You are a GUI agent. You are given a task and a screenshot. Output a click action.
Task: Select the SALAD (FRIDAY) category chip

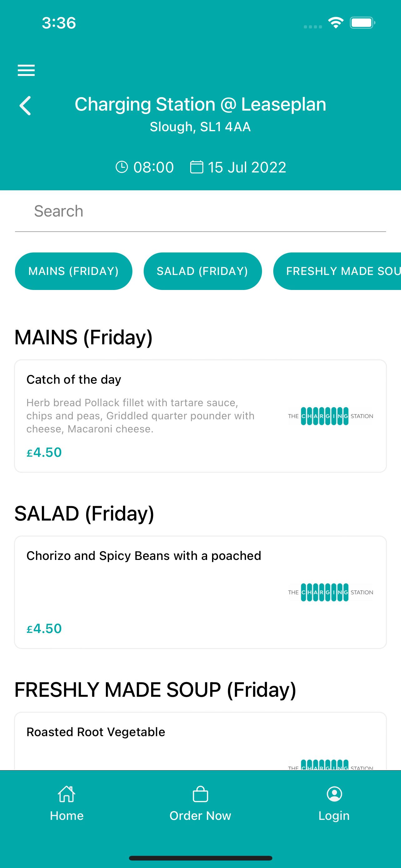point(203,271)
